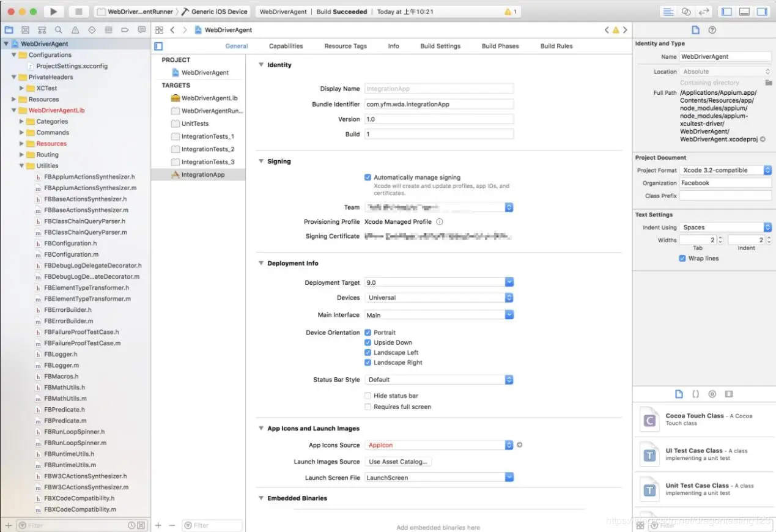Image resolution: width=776 pixels, height=532 pixels.
Task: Open the Issue navigator
Action: point(75,29)
